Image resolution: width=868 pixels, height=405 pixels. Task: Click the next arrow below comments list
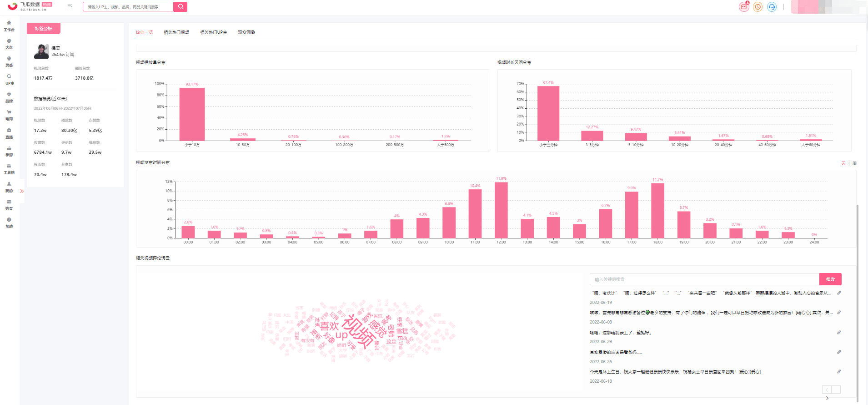827,398
